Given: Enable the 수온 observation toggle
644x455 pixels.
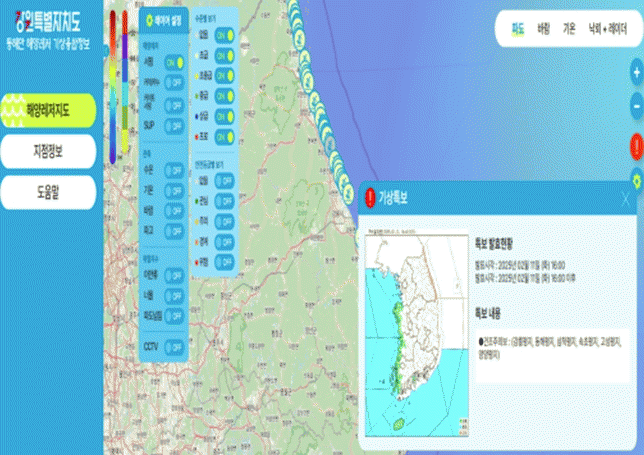Looking at the screenshot, I should 173,170.
